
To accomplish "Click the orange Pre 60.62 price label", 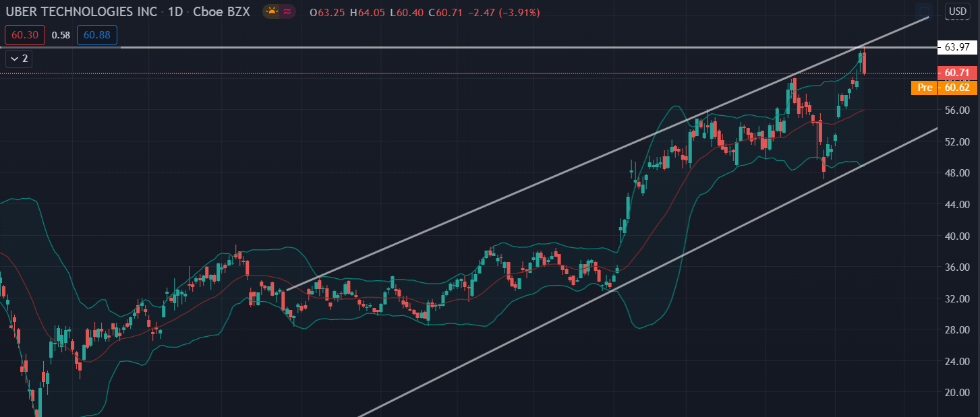I will point(944,88).
